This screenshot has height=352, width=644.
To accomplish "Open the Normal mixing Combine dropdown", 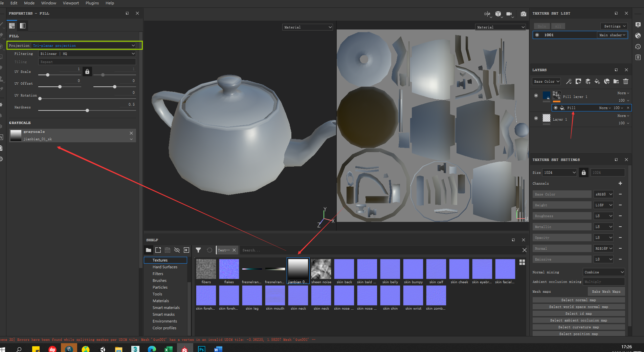I will pyautogui.click(x=604, y=272).
